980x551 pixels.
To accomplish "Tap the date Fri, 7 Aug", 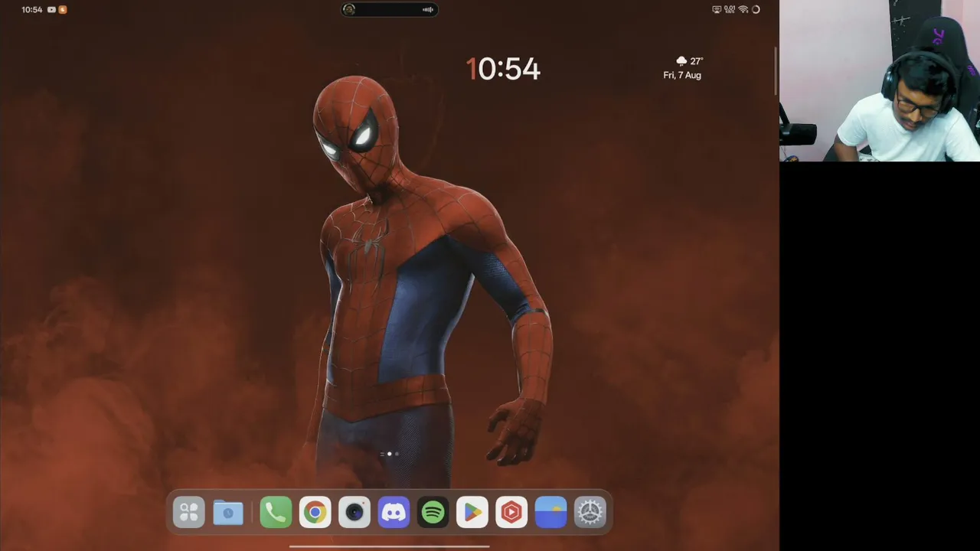I will (x=682, y=76).
